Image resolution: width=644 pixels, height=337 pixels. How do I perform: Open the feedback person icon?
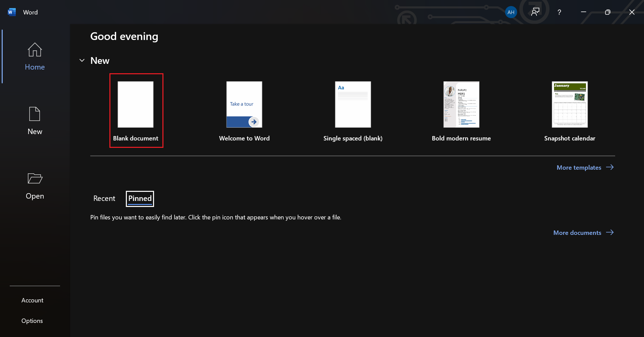pos(535,12)
